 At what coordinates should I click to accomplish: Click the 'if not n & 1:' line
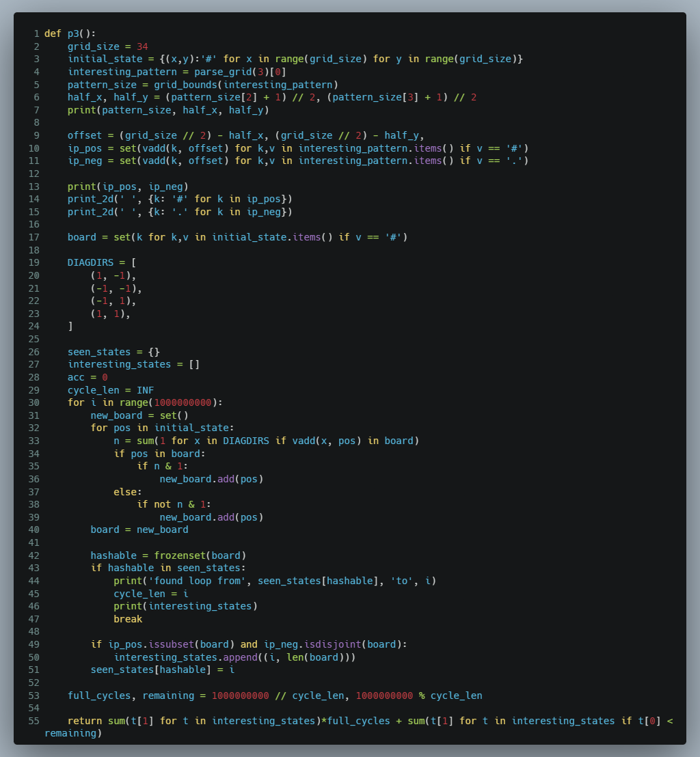[174, 504]
